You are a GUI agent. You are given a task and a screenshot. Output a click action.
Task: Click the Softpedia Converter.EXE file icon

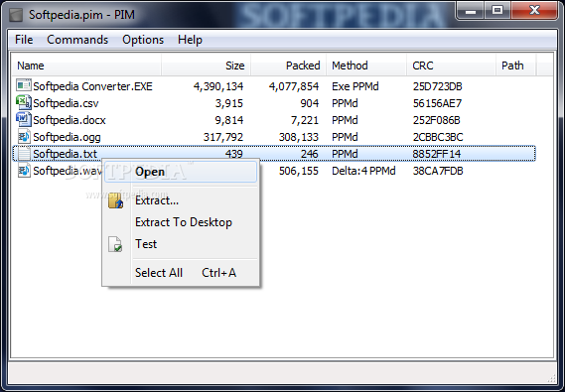[24, 85]
